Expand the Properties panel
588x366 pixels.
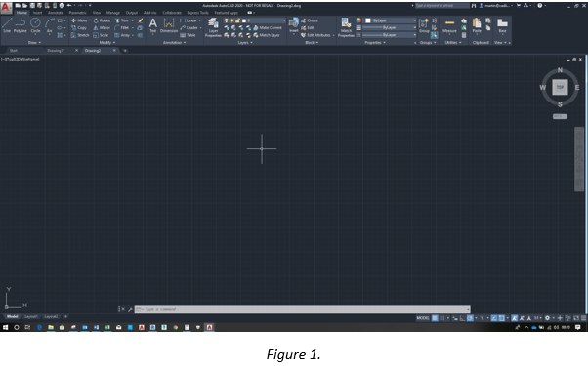point(375,42)
